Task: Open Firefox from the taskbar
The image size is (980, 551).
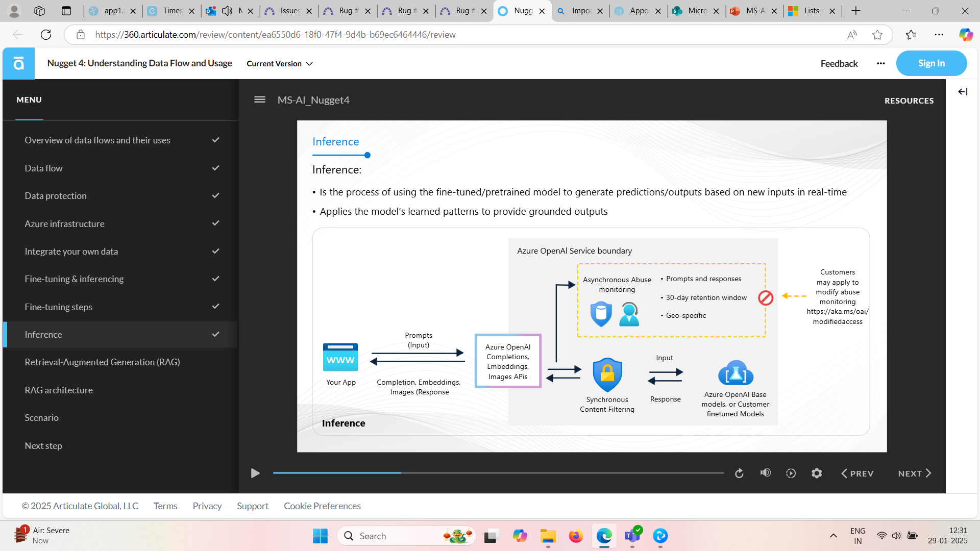Action: point(576,536)
